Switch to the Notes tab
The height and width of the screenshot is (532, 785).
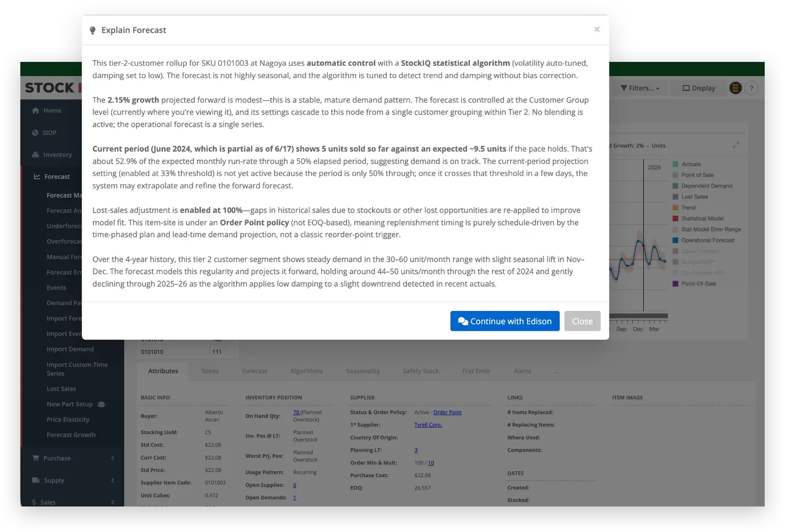[210, 371]
